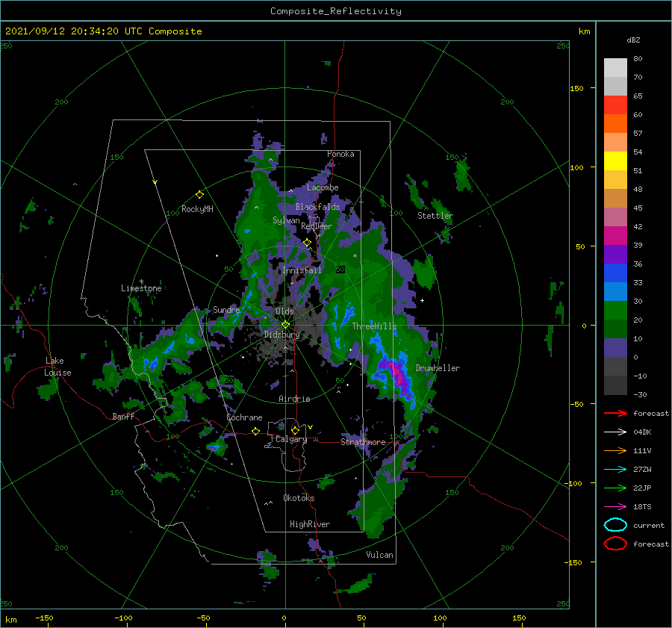Click the Airdrie city label
Screen dimensions: 672x628
pos(294,399)
